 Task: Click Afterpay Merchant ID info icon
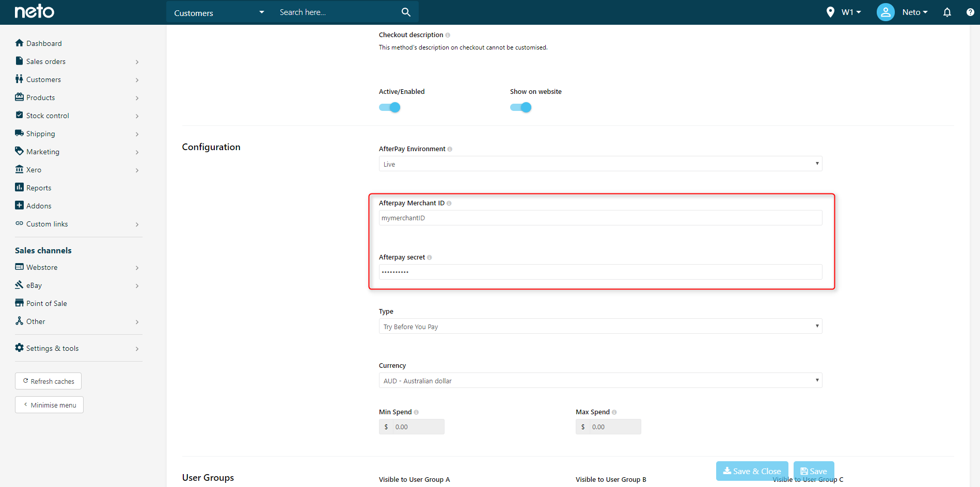click(449, 203)
